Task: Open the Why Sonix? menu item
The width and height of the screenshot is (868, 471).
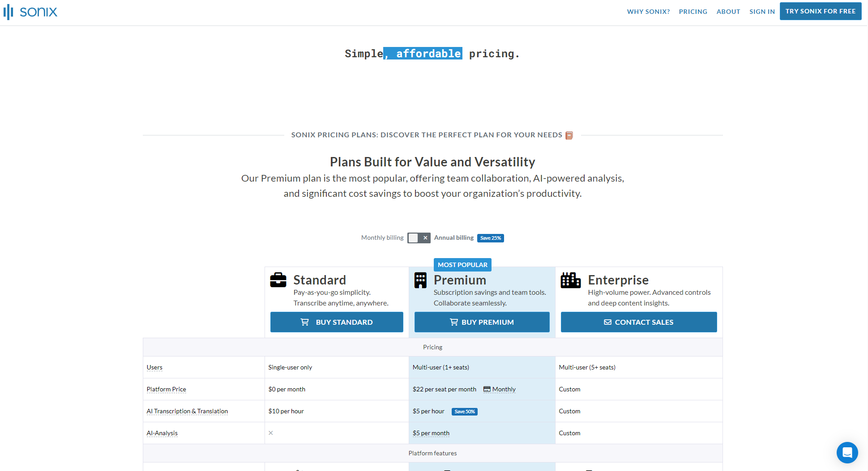Action: pos(648,12)
